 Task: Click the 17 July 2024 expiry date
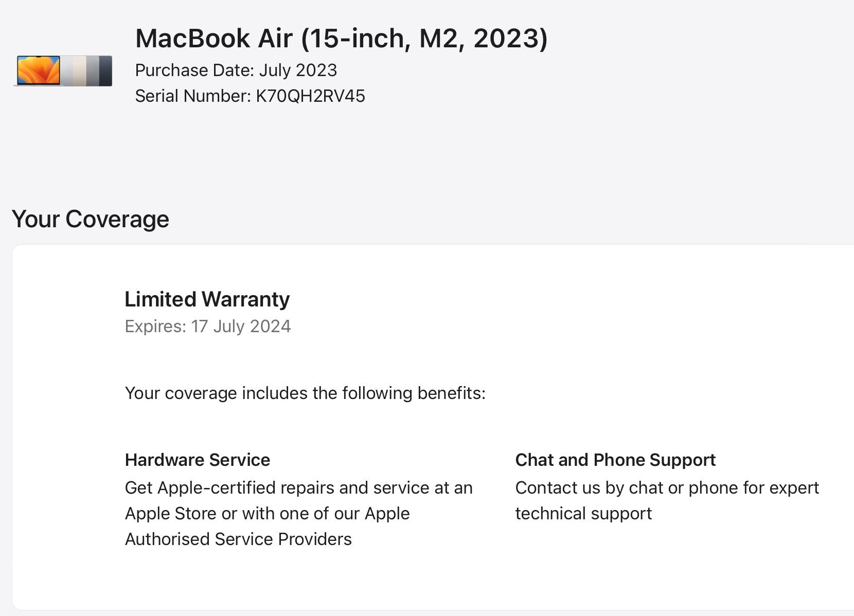[241, 327]
